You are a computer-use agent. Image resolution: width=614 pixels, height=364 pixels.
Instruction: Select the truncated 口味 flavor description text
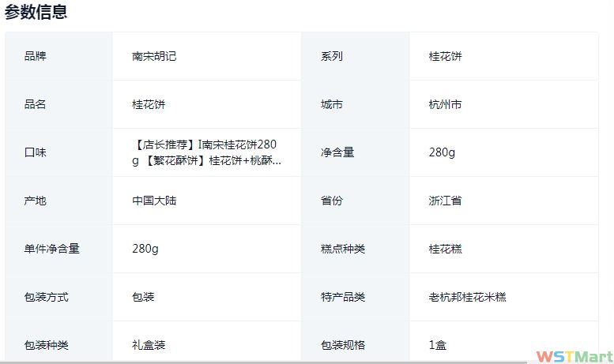tap(206, 152)
